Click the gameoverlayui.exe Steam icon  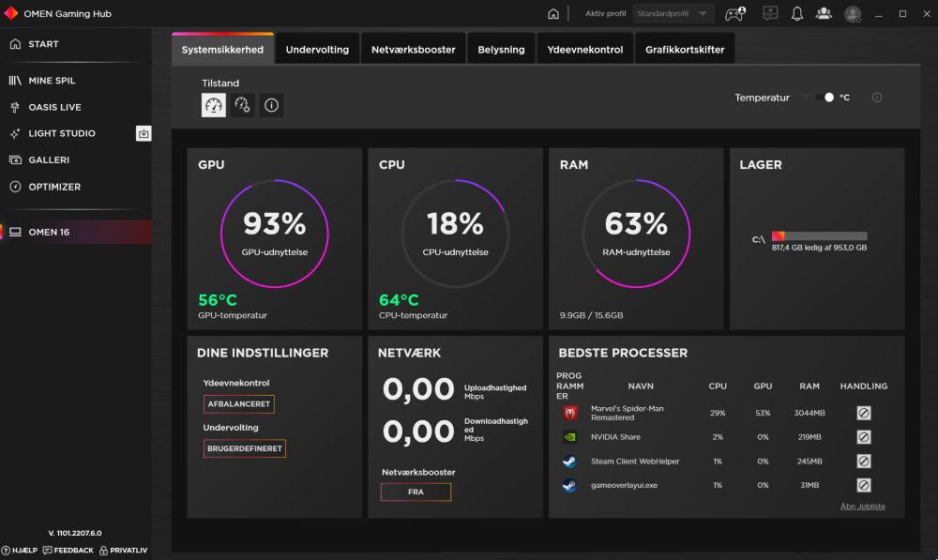[x=569, y=485]
